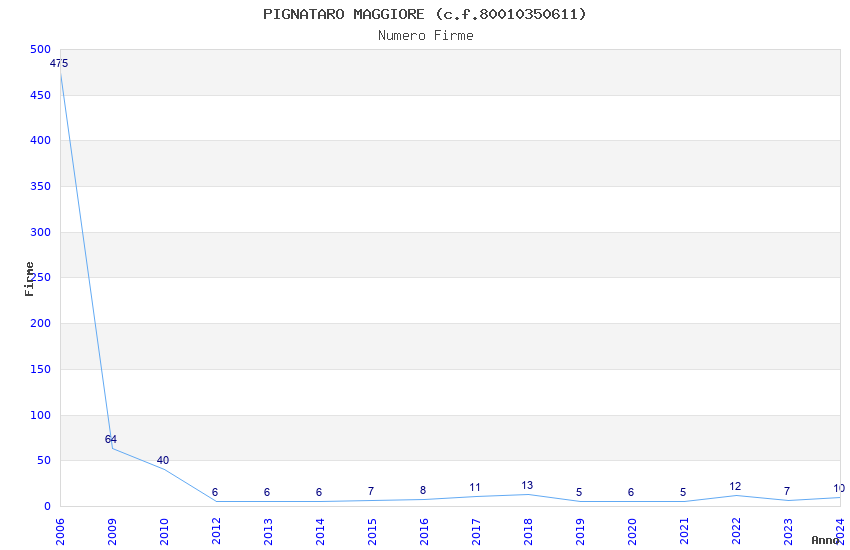Click the Firme y-axis title

point(29,279)
